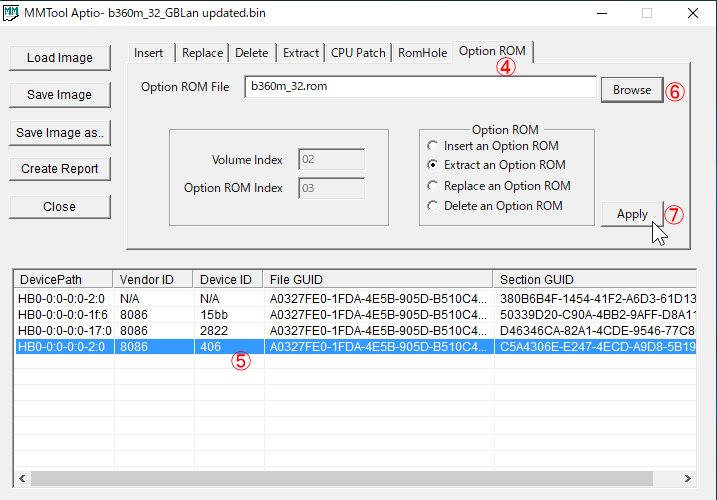Image resolution: width=717 pixels, height=500 pixels.
Task: Click the MMTool app icon in title bar
Action: [x=13, y=14]
